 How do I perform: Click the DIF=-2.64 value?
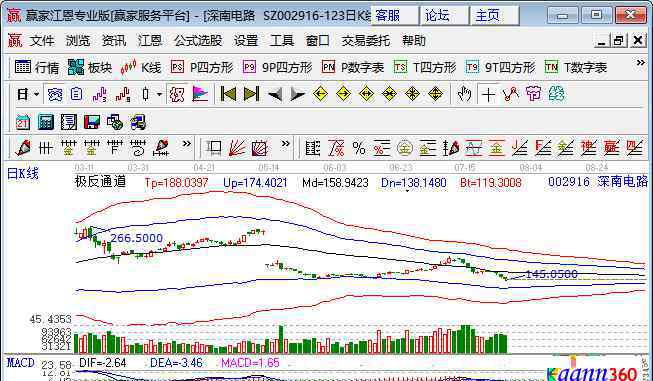point(102,363)
